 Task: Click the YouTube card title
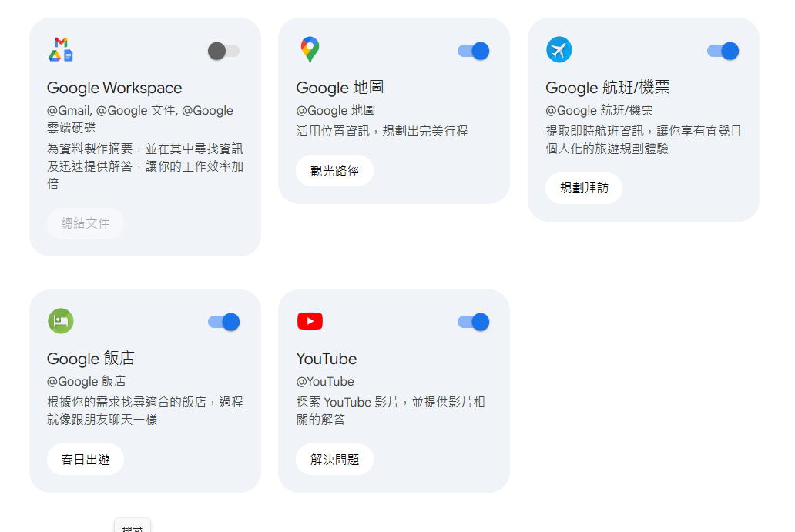point(327,359)
